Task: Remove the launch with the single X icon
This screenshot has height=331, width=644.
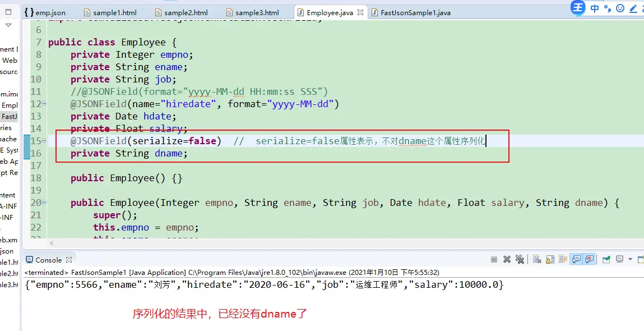Action: point(507,260)
